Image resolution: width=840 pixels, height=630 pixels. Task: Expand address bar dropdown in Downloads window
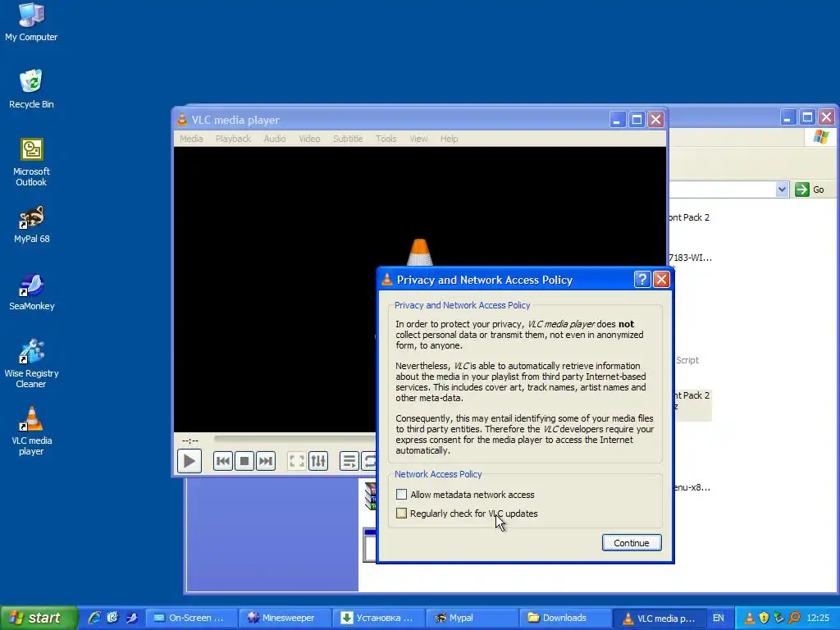point(782,189)
